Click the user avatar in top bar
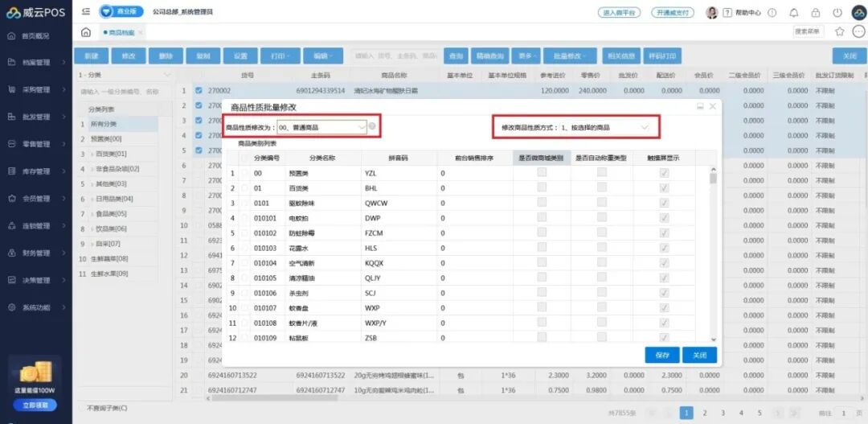The width and height of the screenshot is (868, 424). pos(711,13)
